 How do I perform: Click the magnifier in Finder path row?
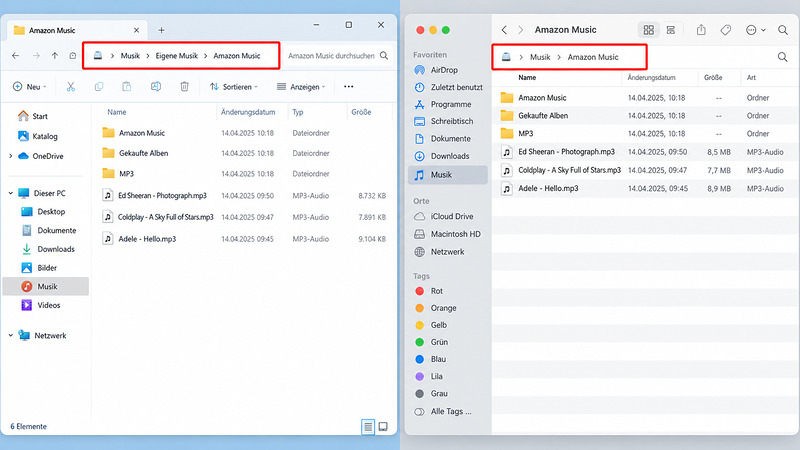tap(782, 57)
